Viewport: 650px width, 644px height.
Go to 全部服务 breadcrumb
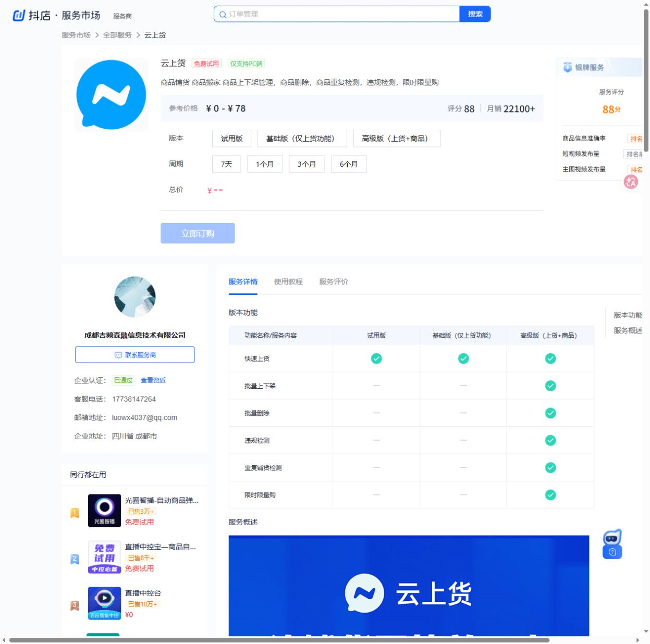pos(117,35)
